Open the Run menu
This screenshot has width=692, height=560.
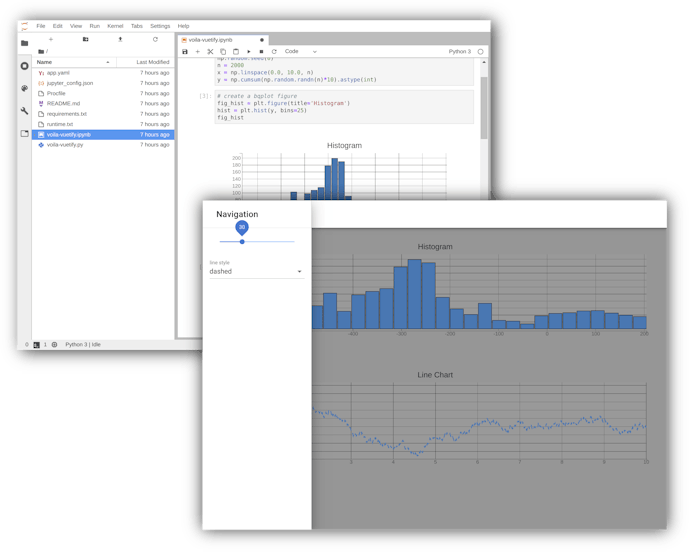click(94, 26)
